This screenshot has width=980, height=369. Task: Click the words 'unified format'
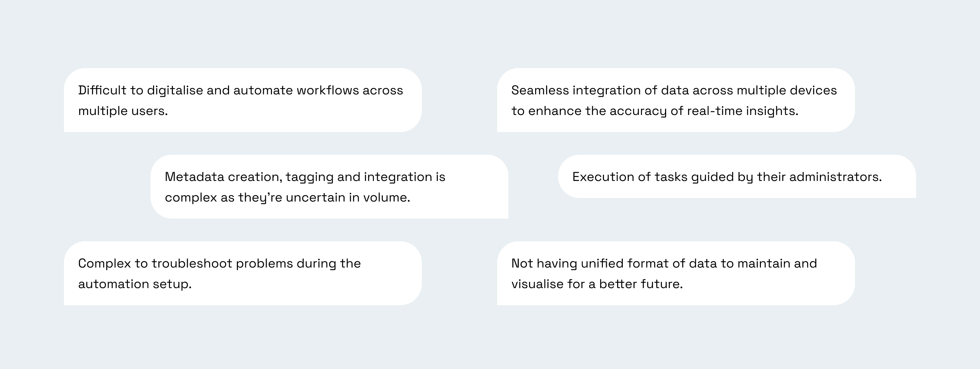click(x=621, y=263)
